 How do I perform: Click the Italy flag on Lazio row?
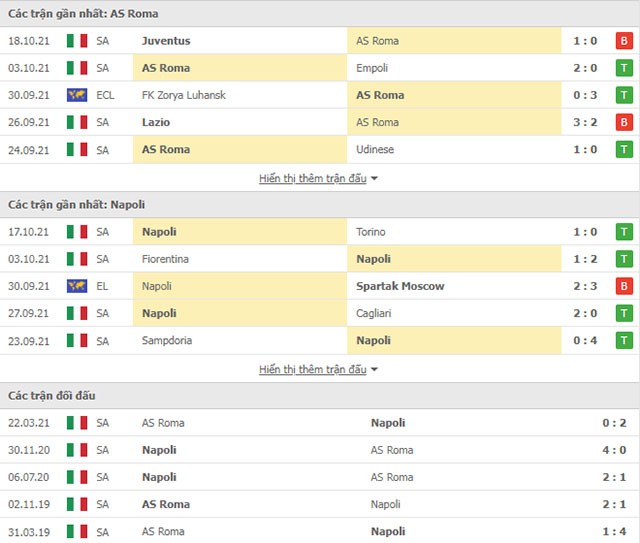pos(77,122)
